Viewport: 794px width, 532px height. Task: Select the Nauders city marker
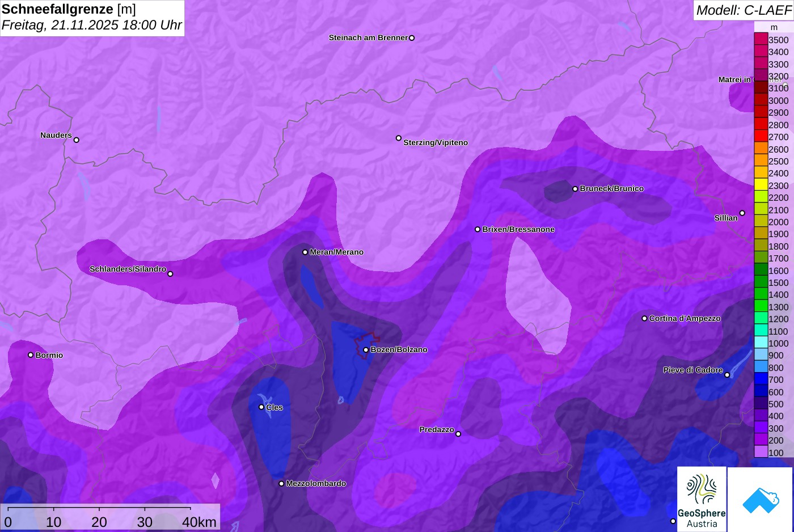[77, 140]
